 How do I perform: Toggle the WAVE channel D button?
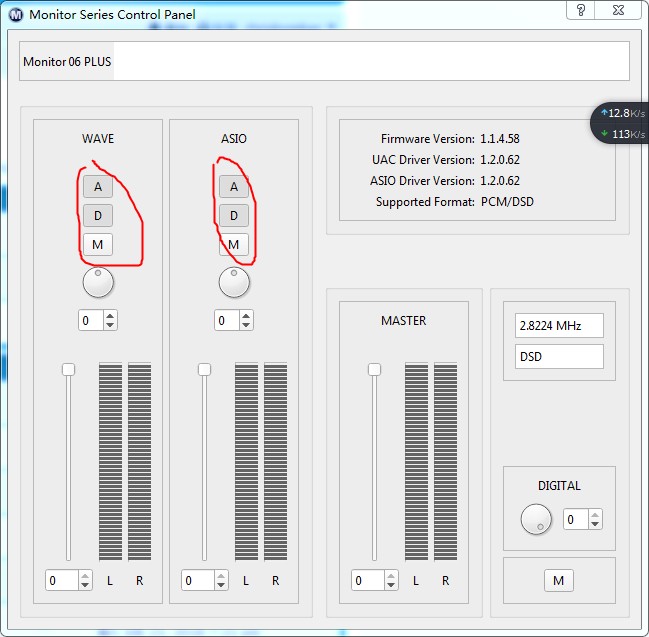click(98, 215)
